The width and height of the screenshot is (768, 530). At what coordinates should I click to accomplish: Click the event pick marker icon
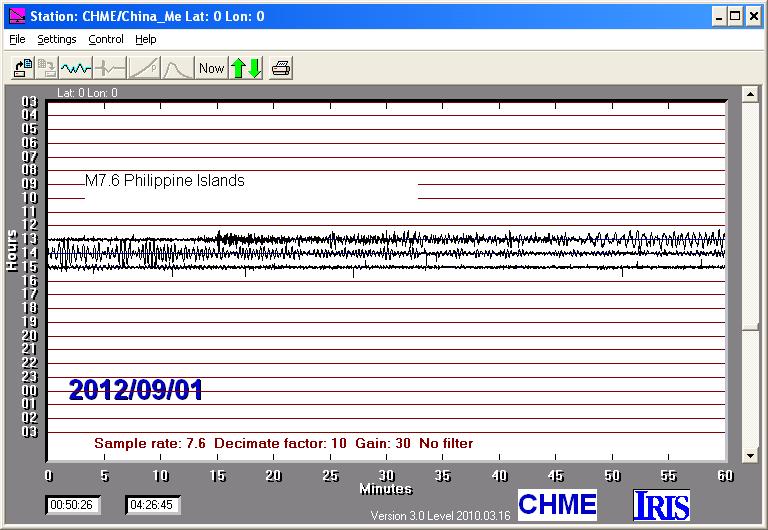pos(110,68)
